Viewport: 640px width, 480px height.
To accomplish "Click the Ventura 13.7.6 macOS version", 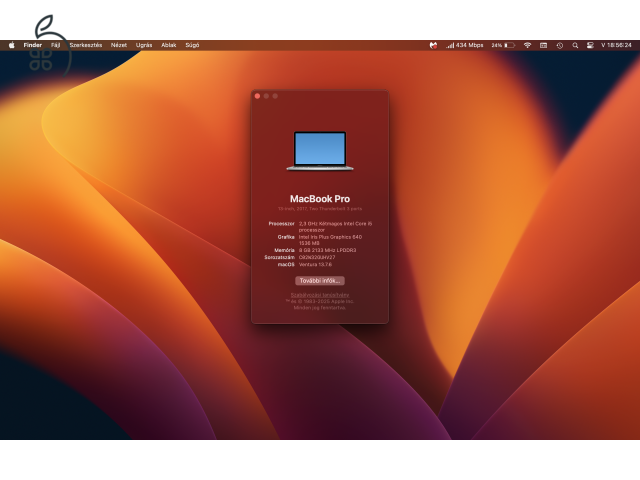I will [x=316, y=264].
